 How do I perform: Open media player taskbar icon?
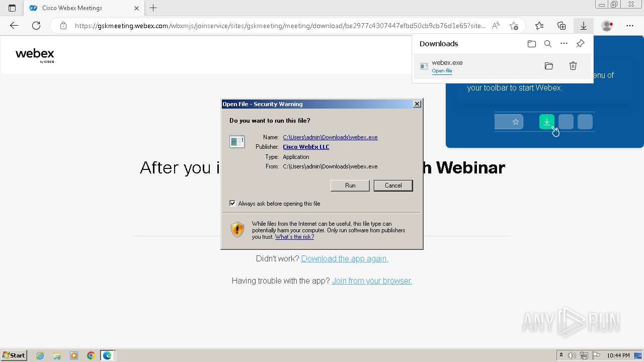[74, 355]
